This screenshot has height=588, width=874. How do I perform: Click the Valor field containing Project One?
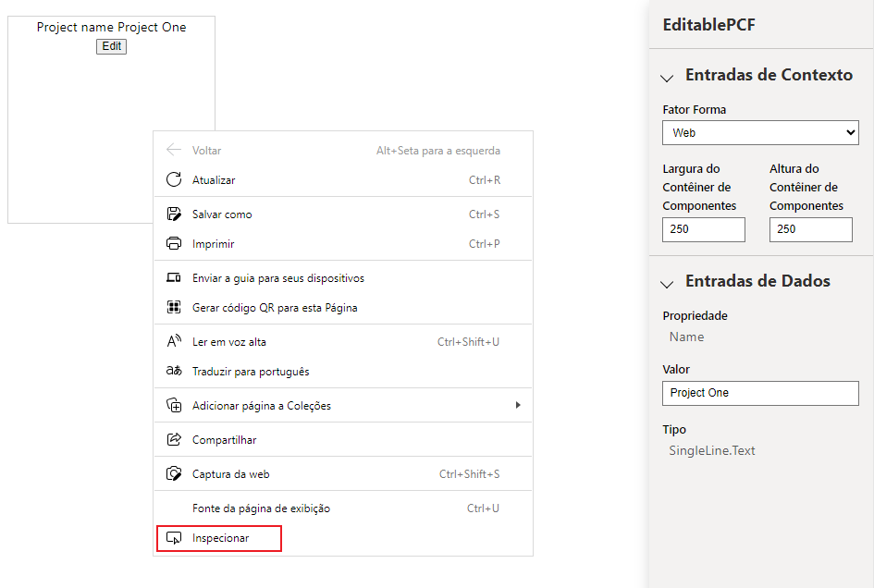pyautogui.click(x=760, y=393)
